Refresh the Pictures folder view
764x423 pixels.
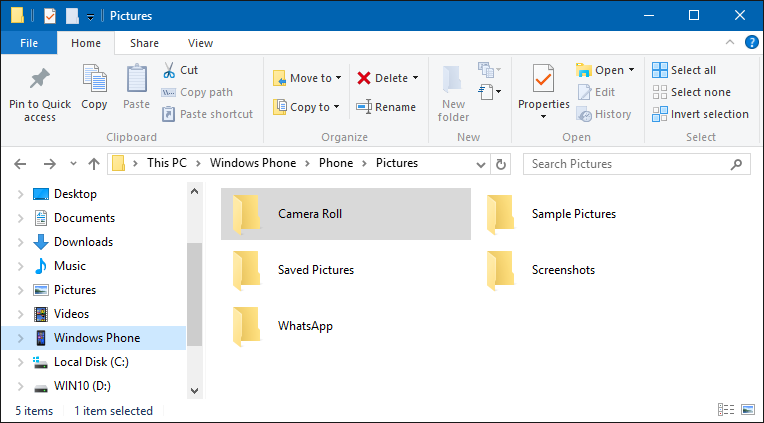[x=500, y=164]
